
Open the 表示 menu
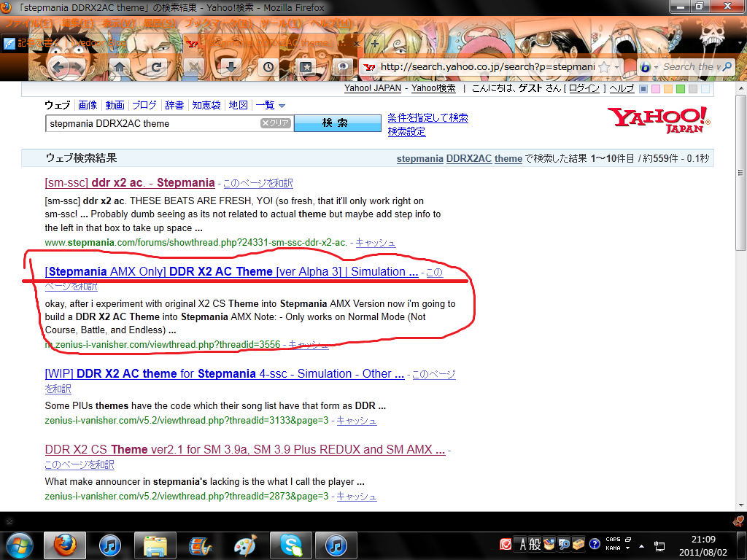pos(119,23)
